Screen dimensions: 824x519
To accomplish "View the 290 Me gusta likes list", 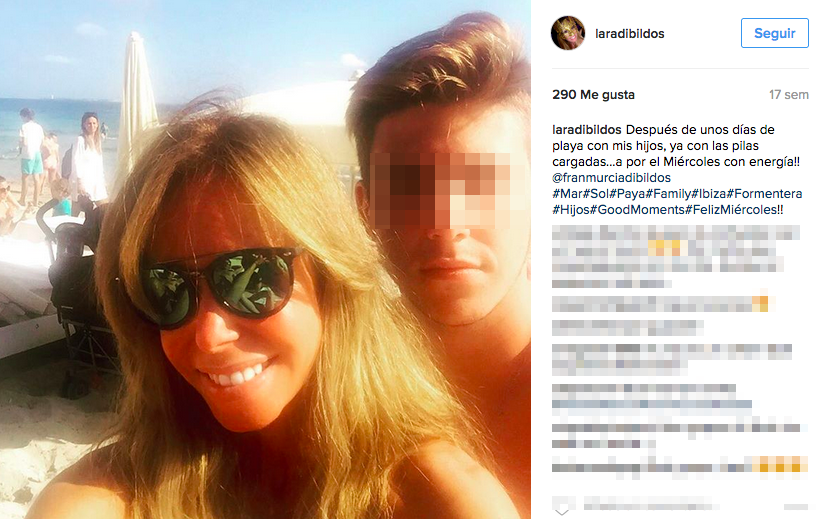I will (x=593, y=95).
